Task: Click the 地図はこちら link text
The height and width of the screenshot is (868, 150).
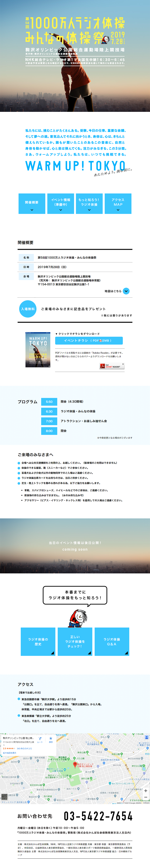Action: point(113,291)
